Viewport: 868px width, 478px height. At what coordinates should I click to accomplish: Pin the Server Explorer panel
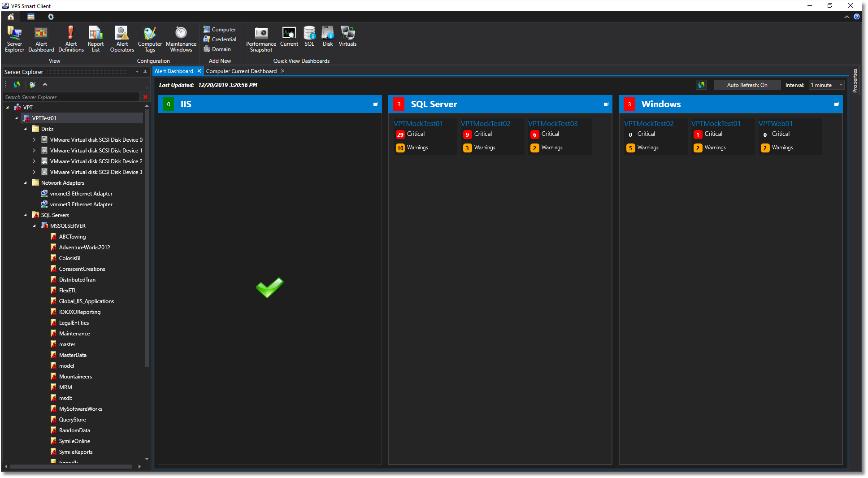pos(144,72)
